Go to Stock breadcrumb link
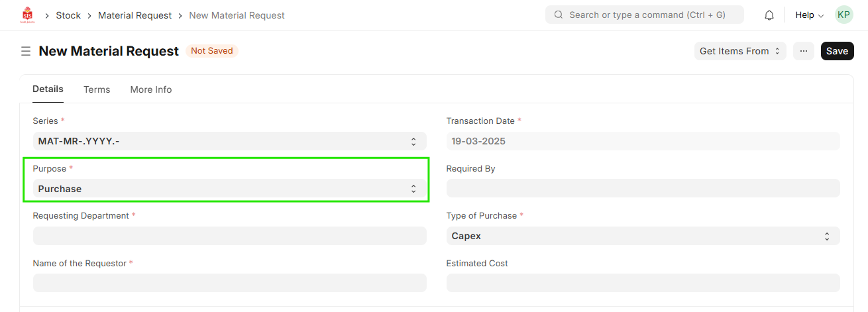868x312 pixels. 68,15
